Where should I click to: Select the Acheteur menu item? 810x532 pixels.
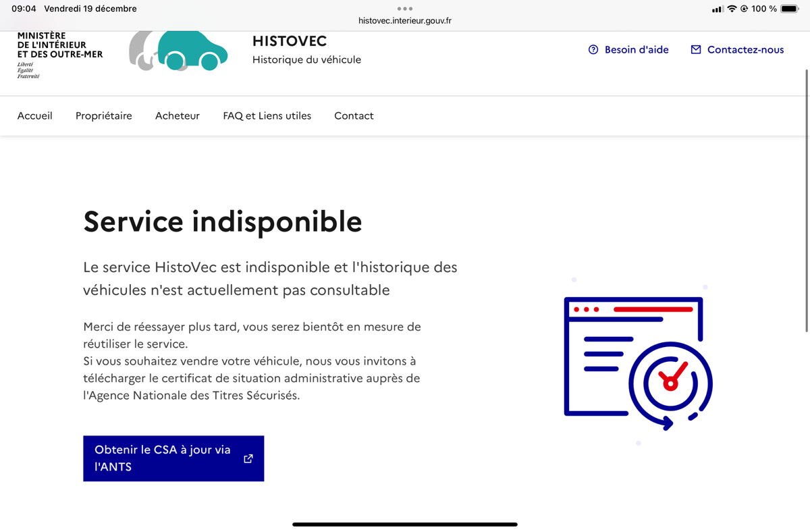pyautogui.click(x=178, y=115)
